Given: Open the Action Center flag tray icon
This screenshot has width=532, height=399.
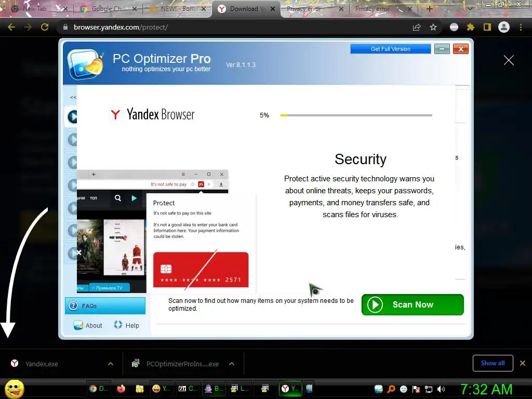Looking at the screenshot, I should pos(416,389).
